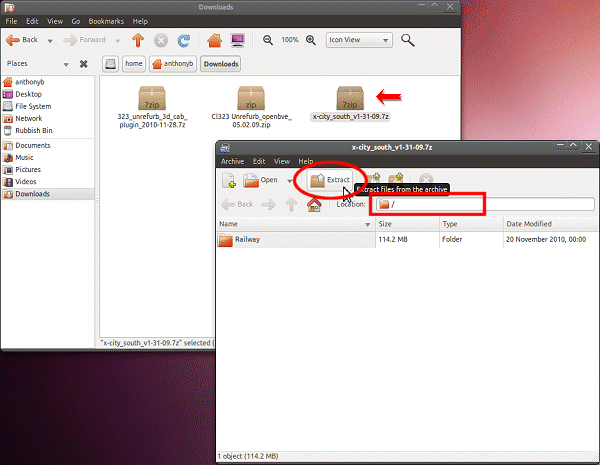This screenshot has height=465, width=600.
Task: Open View menu in archive manager
Action: tap(282, 162)
